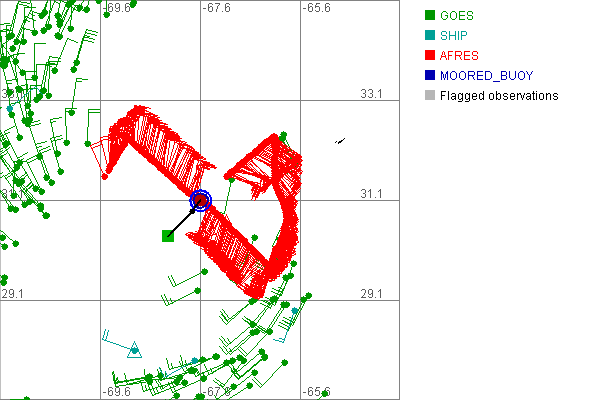The width and height of the screenshot is (600, 400).
Task: Click the small black mark near 33.1
Action: tap(340, 141)
